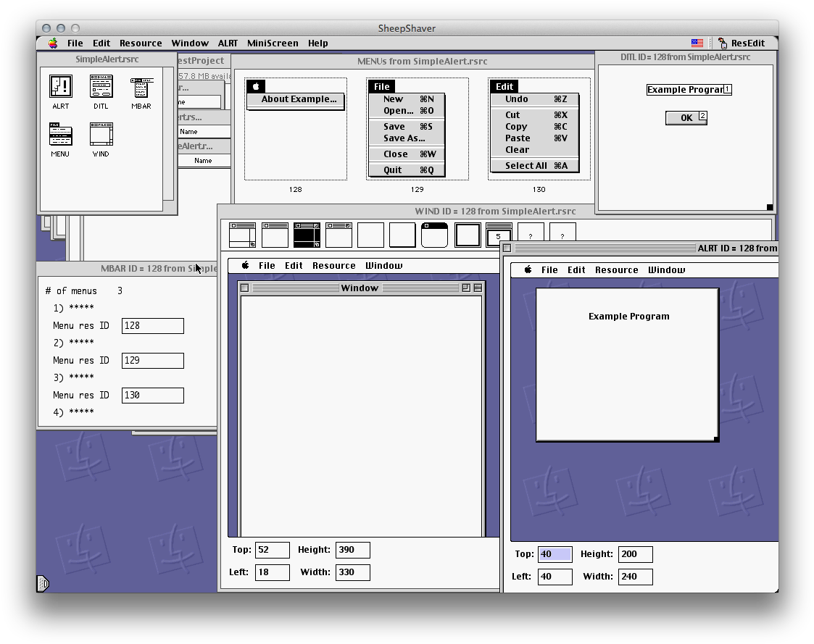Choose the rounded-corner window style icon

point(434,233)
